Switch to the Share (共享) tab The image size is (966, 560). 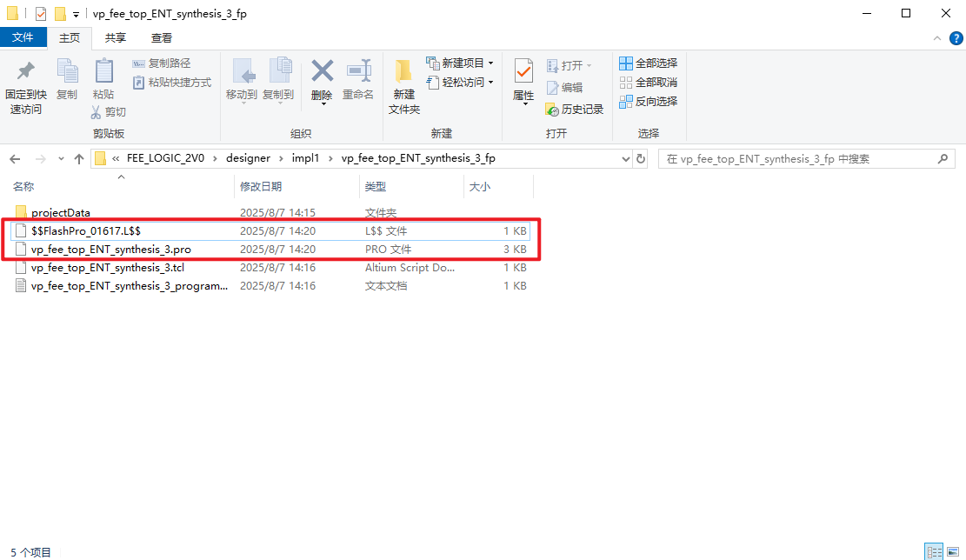click(x=116, y=37)
